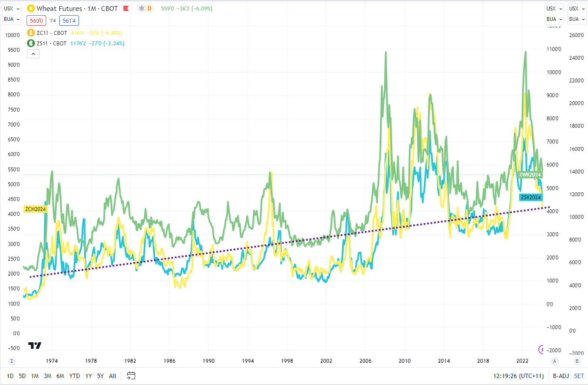
Task: Collapse the legend with the chevron-up button
Action: (x=34, y=54)
